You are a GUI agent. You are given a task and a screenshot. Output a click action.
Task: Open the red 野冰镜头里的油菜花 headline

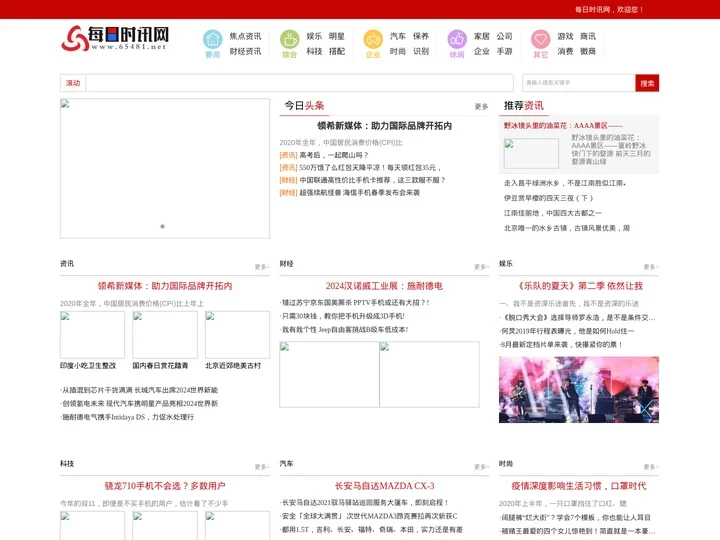click(563, 126)
